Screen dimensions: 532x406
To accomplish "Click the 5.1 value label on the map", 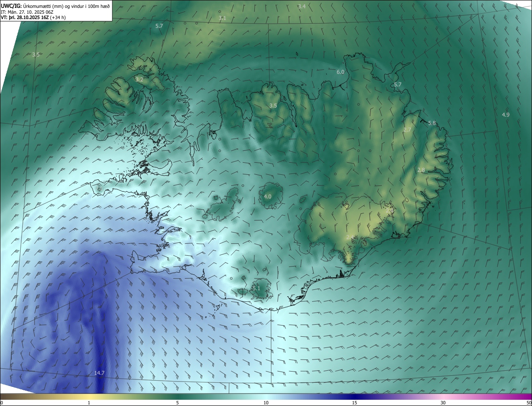I will tap(256, 288).
